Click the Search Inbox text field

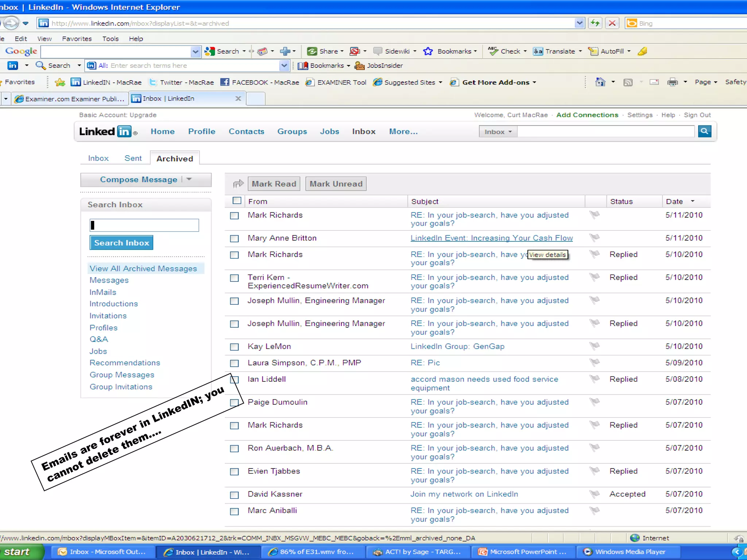(x=144, y=225)
